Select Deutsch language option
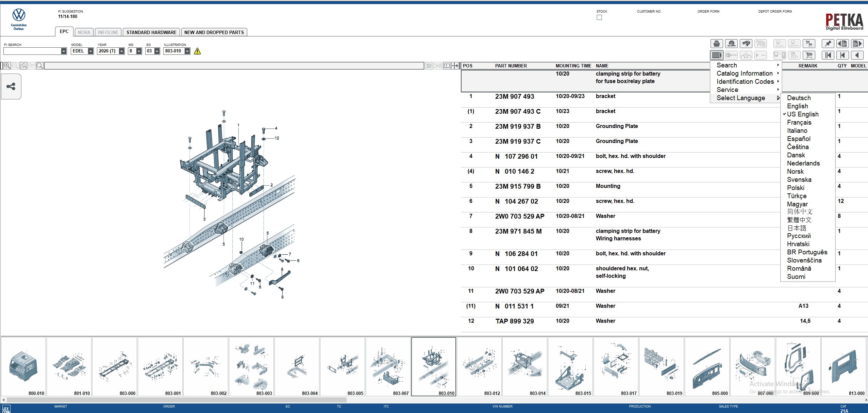This screenshot has height=413, width=868. 799,98
